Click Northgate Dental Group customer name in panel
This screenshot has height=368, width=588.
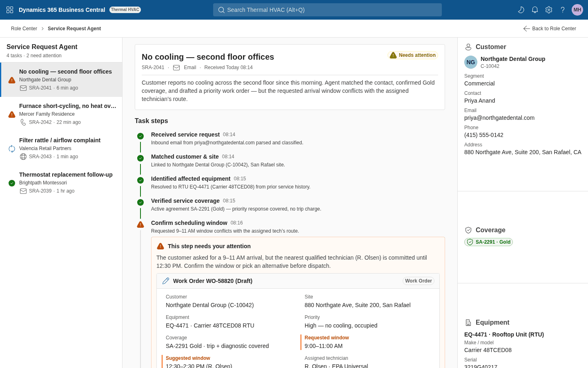click(513, 59)
